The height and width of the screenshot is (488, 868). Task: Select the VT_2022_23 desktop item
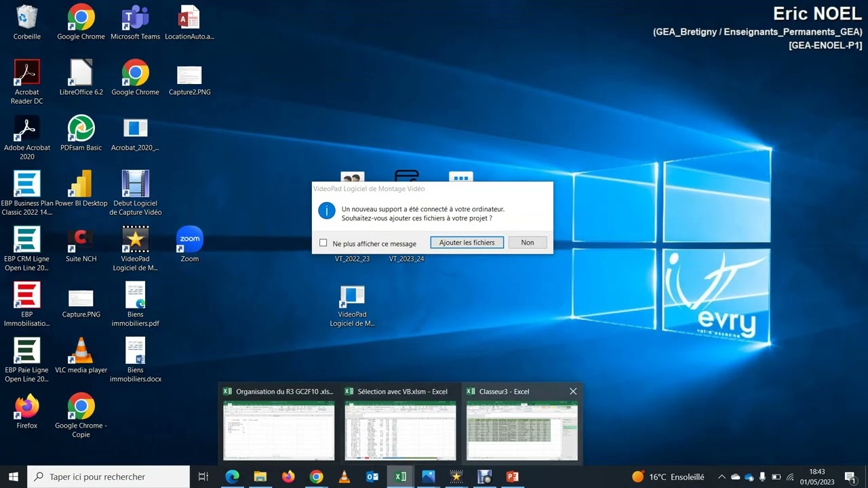(x=352, y=259)
